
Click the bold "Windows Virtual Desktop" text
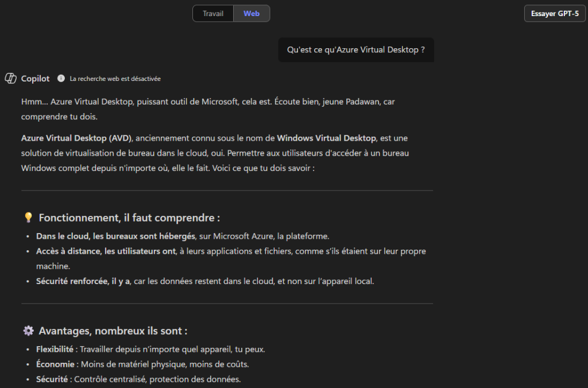pyautogui.click(x=326, y=138)
